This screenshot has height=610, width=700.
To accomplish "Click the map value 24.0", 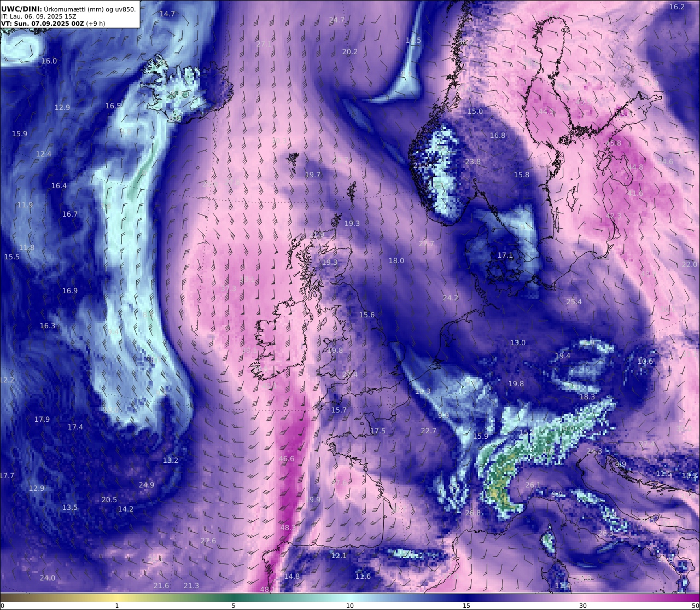I will click(x=48, y=578).
